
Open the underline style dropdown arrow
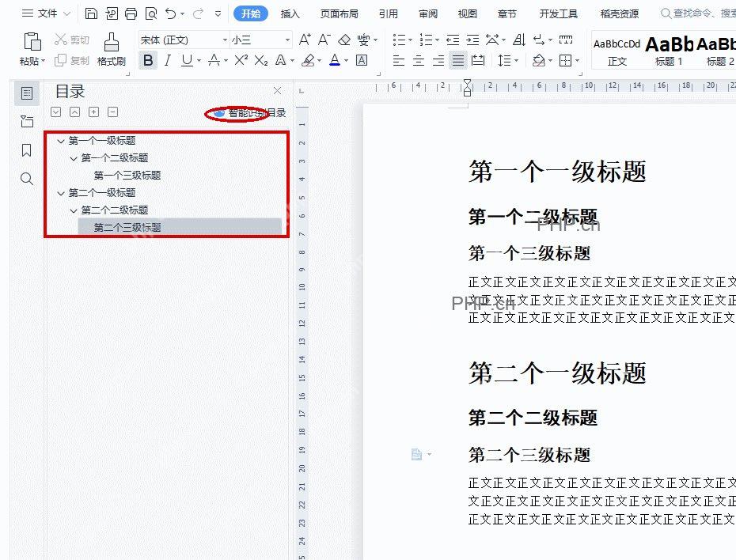(x=199, y=61)
